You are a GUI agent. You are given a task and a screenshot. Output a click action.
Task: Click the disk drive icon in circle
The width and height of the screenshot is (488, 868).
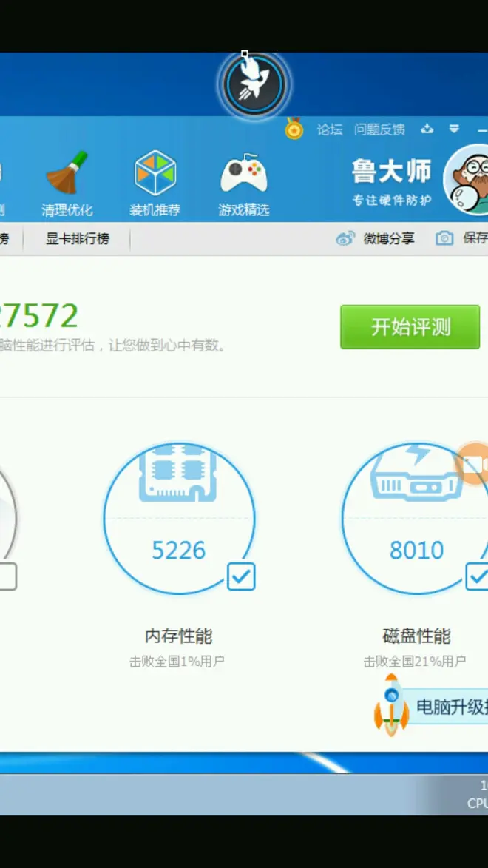[x=416, y=471]
